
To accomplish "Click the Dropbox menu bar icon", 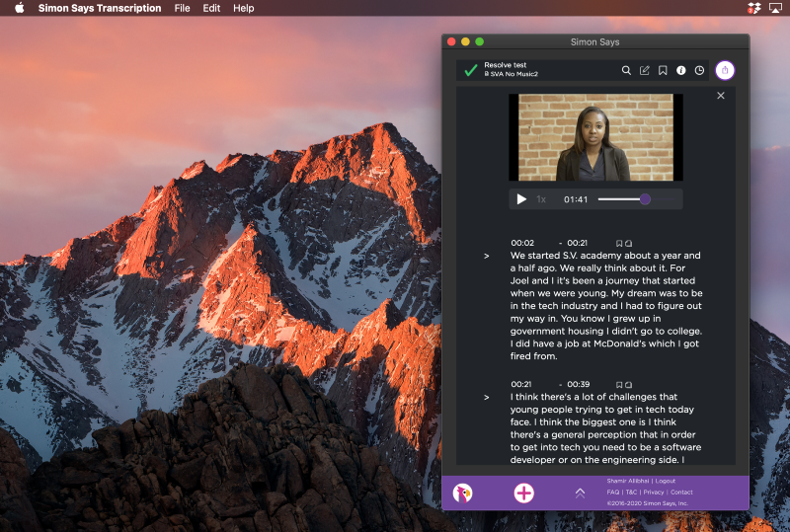I will click(753, 8).
